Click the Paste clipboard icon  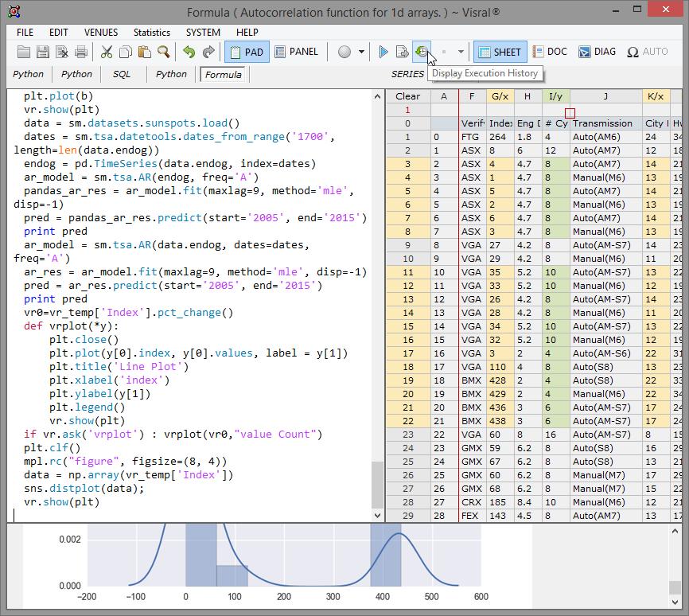(x=144, y=53)
